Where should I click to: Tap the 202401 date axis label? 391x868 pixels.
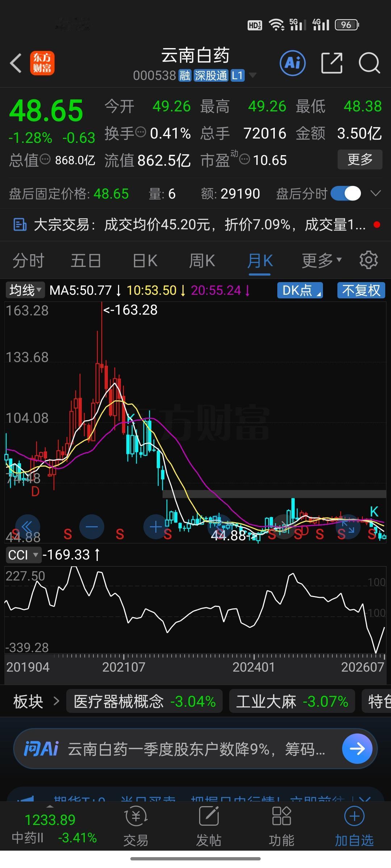(253, 667)
